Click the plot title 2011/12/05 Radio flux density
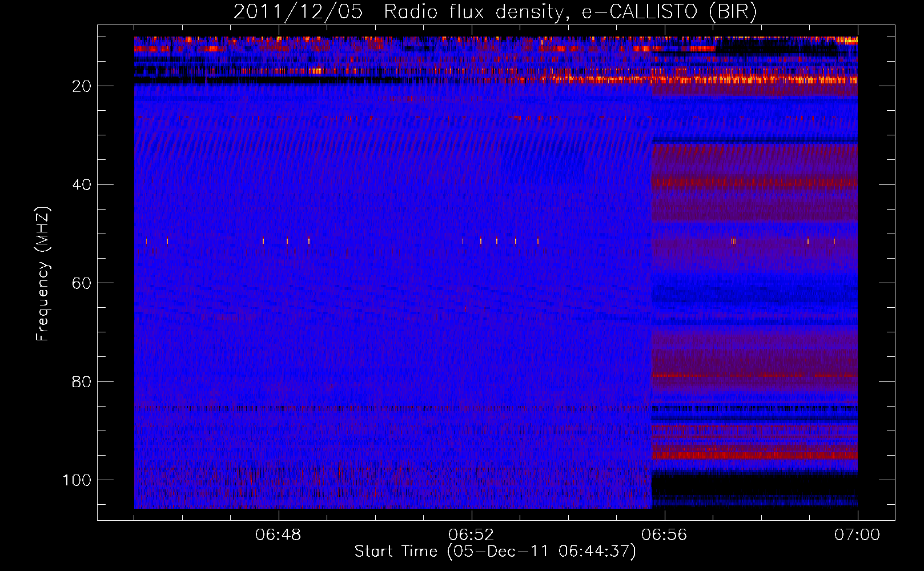 495,11
